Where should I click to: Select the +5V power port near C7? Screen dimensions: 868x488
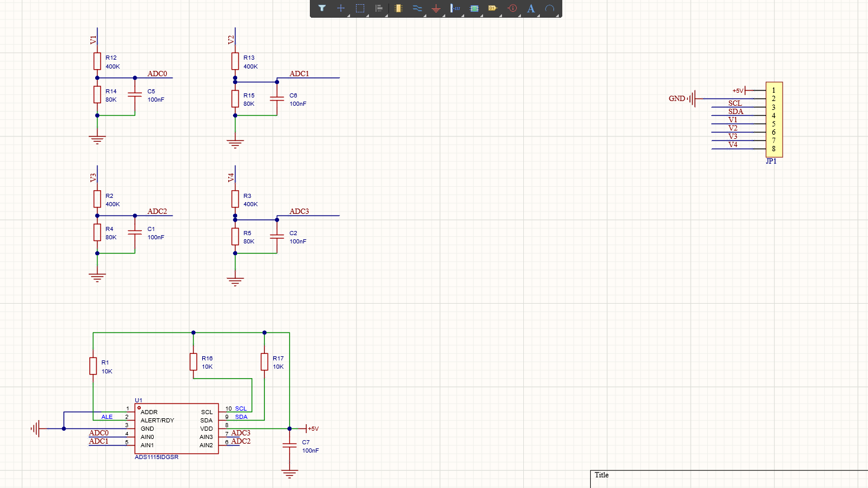(312, 428)
